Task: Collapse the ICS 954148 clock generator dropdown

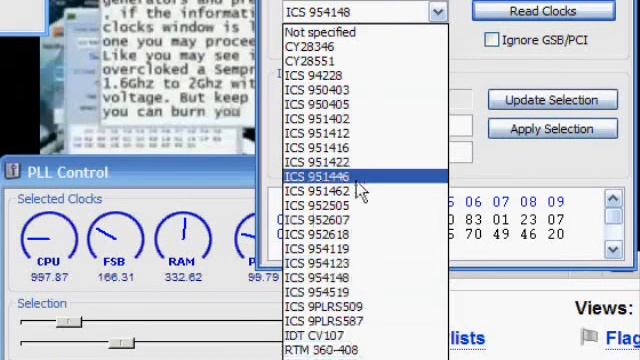Action: tap(438, 12)
